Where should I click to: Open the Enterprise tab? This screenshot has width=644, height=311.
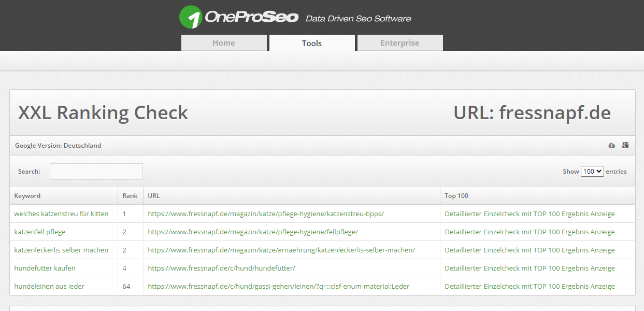pyautogui.click(x=400, y=43)
